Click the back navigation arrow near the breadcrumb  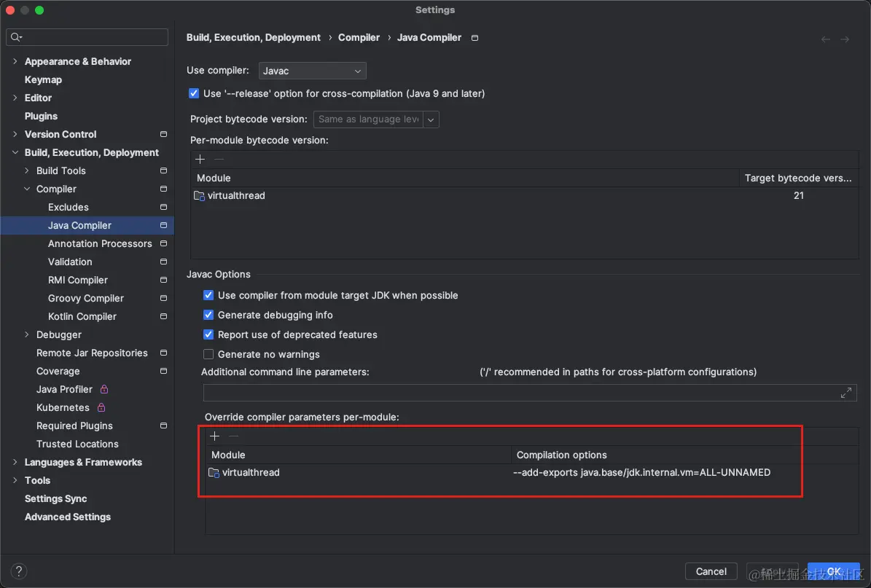click(x=825, y=39)
